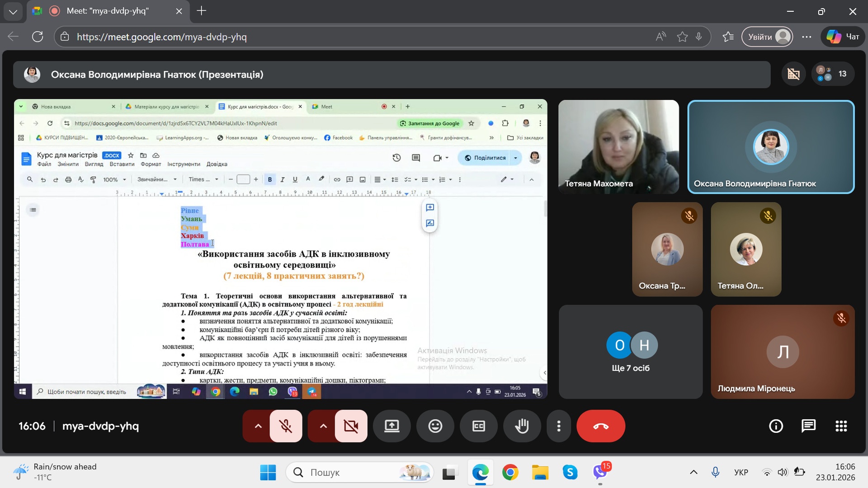Select the Meet browser tab
The image size is (868, 488).
(107, 11)
